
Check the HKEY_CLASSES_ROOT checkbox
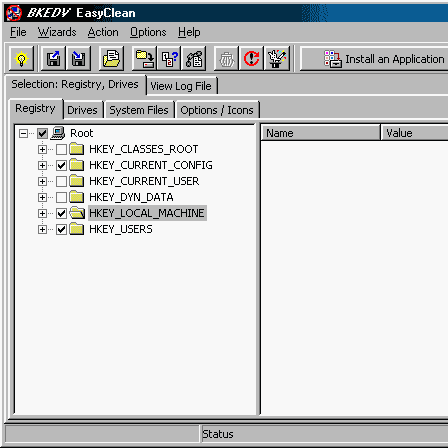point(61,149)
